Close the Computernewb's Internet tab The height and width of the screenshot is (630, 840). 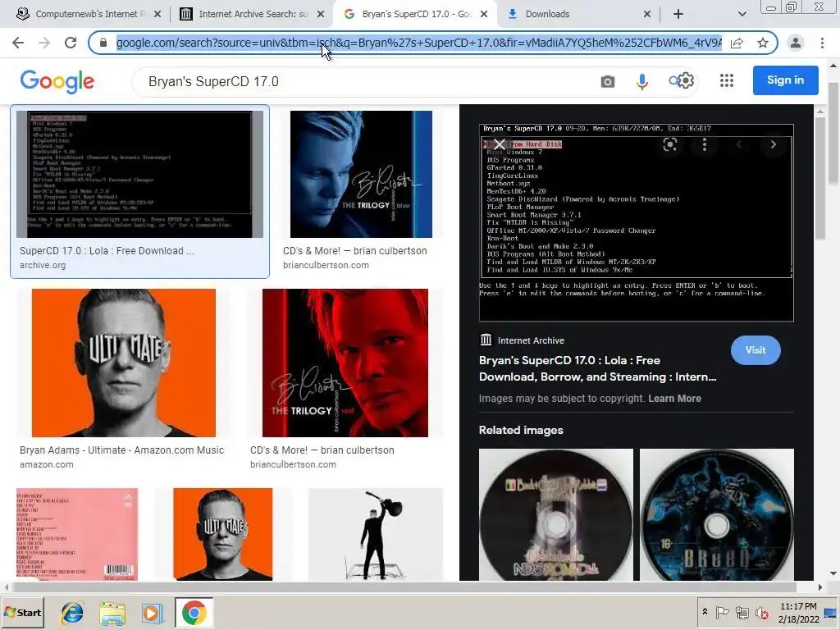(x=157, y=14)
